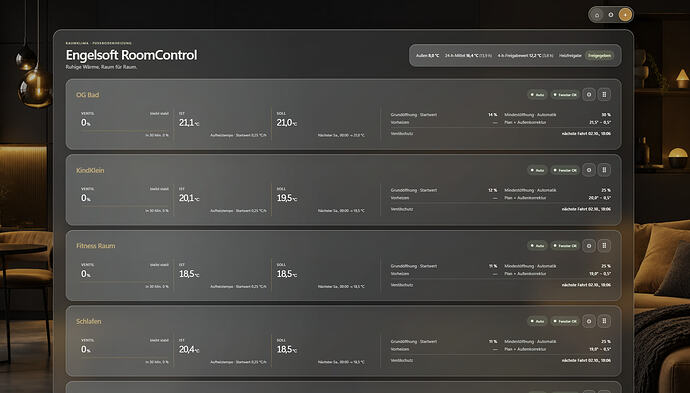Toggle the Fenster OK pill on Fitness Raum
690x393 pixels.
coord(565,246)
